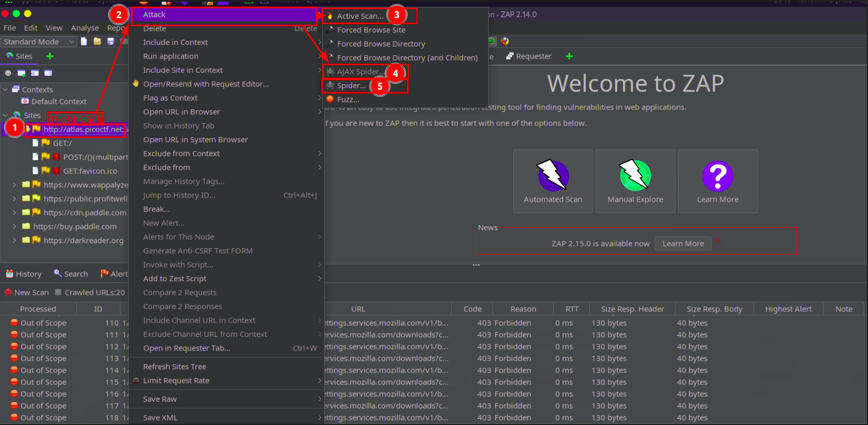Dismiss the news with the red X
Image resolution: width=868 pixels, height=425 pixels.
[x=718, y=240]
